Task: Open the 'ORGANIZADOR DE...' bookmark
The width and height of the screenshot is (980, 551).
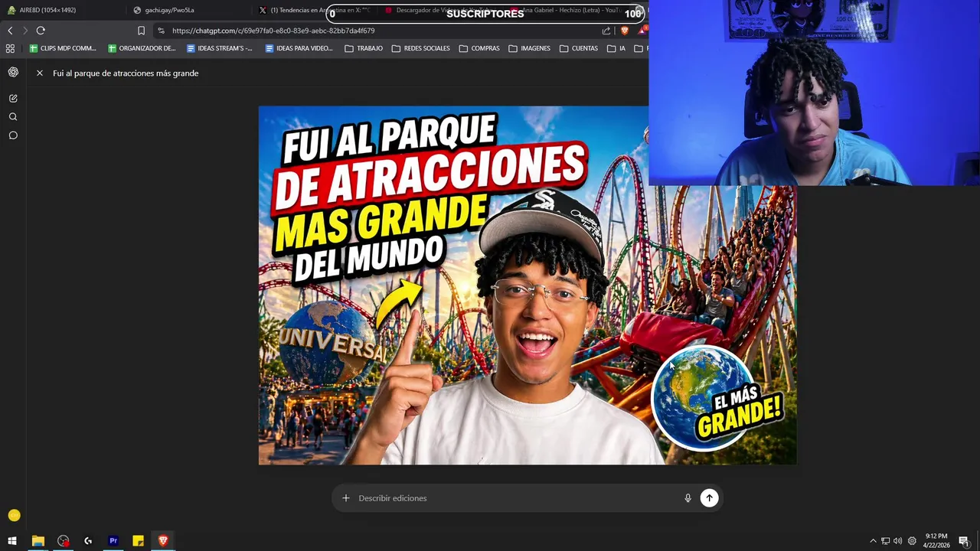Action: click(x=142, y=48)
